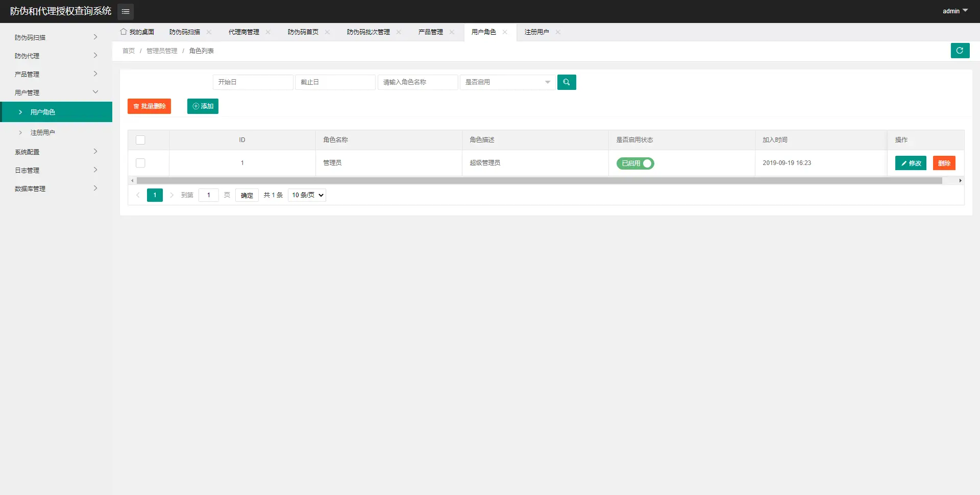
Task: Click the 管理员管理 breadcrumb link
Action: tap(162, 51)
